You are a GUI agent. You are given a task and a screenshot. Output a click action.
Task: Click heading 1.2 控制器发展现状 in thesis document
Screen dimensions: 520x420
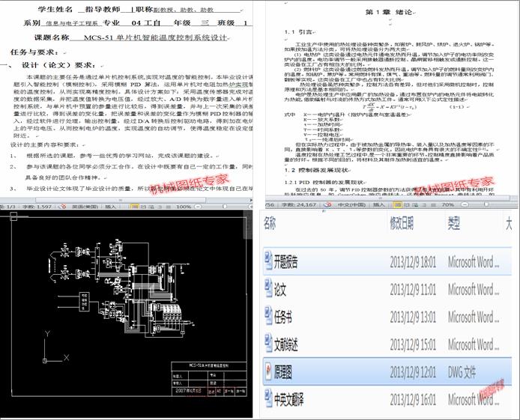pos(315,170)
